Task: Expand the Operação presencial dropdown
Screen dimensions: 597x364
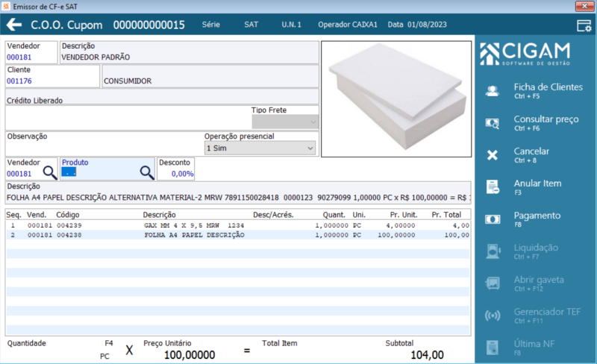Action: coord(260,148)
